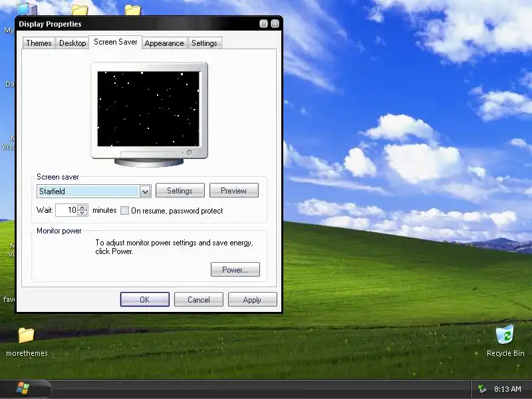Apply the screen saver changes
Screen dimensions: 532x399
[x=252, y=300]
